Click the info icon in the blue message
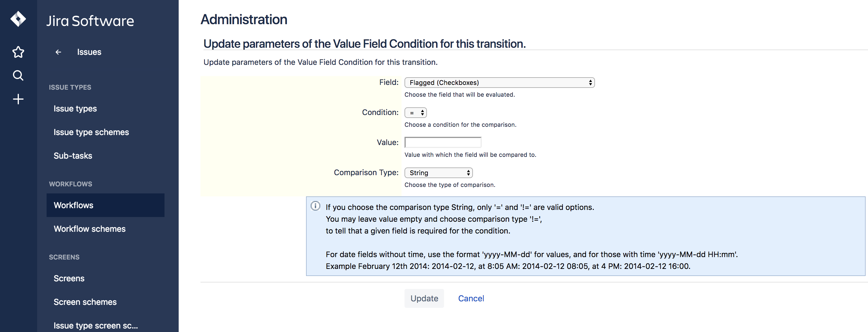Screen dimensions: 868x332 315,206
